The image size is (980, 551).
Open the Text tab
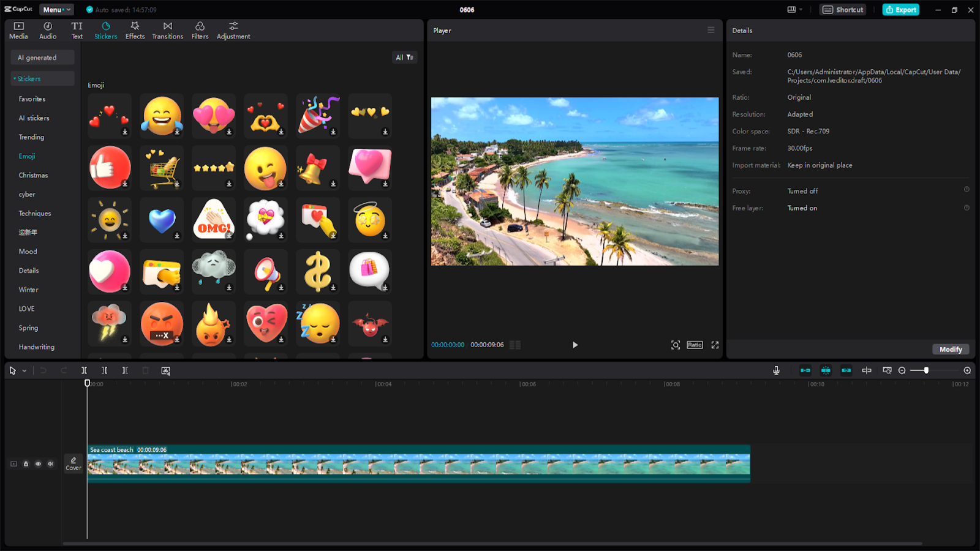click(x=77, y=31)
